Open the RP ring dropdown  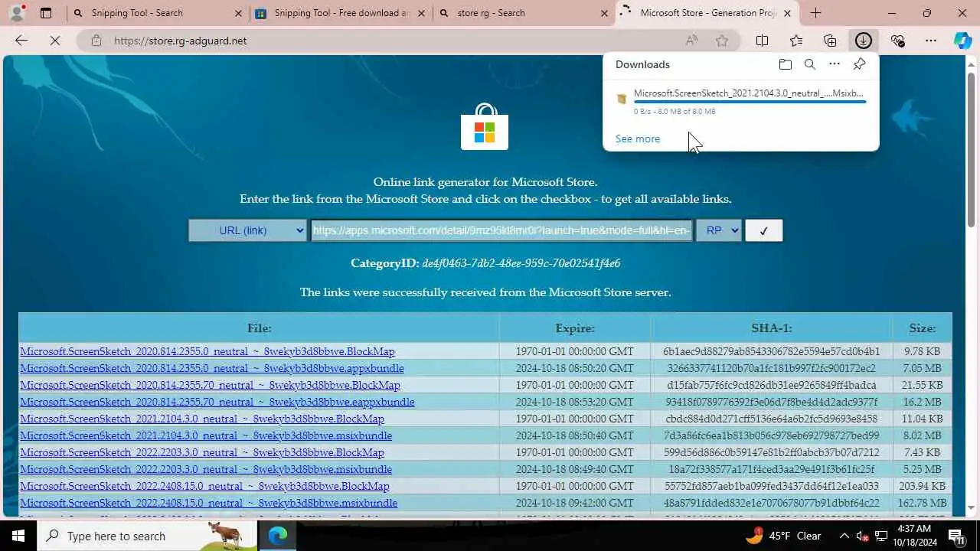(718, 230)
